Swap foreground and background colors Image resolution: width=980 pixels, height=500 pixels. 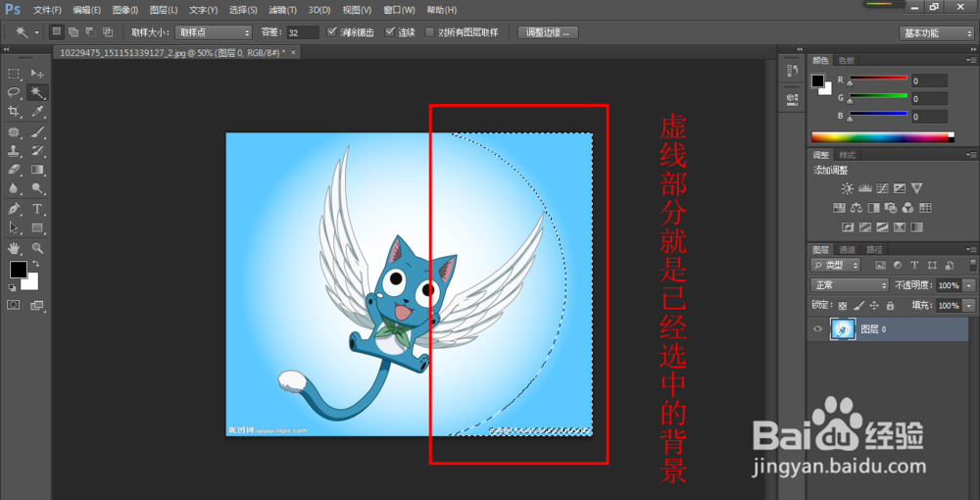tap(35, 264)
